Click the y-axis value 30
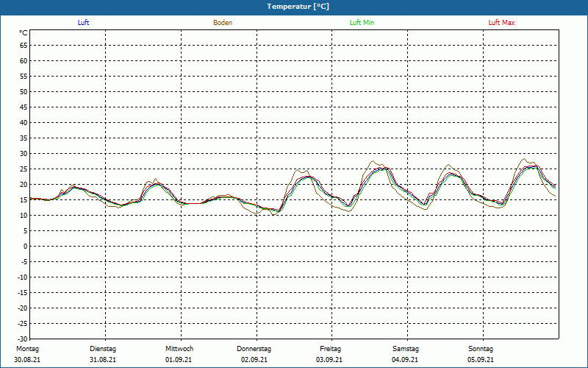This screenshot has width=588, height=368. click(x=24, y=154)
